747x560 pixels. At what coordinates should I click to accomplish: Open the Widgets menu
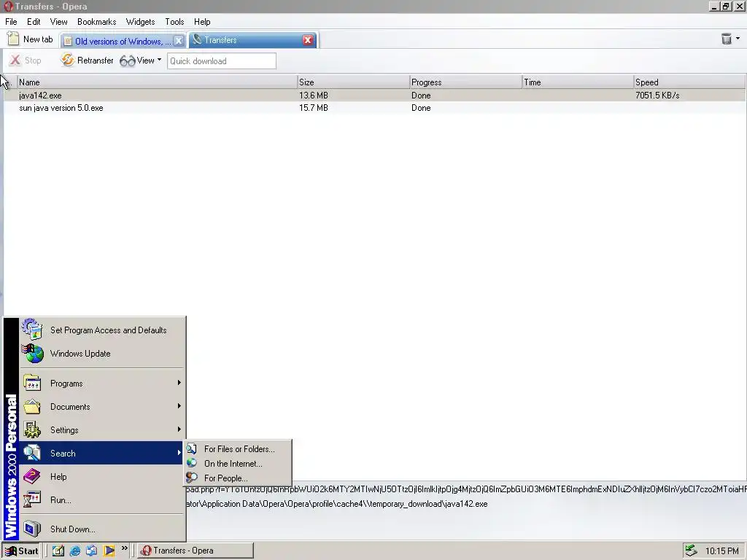coord(140,22)
